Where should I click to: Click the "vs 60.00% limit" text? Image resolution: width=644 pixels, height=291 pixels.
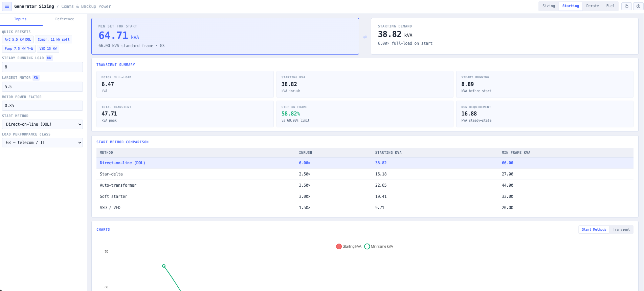pyautogui.click(x=295, y=121)
